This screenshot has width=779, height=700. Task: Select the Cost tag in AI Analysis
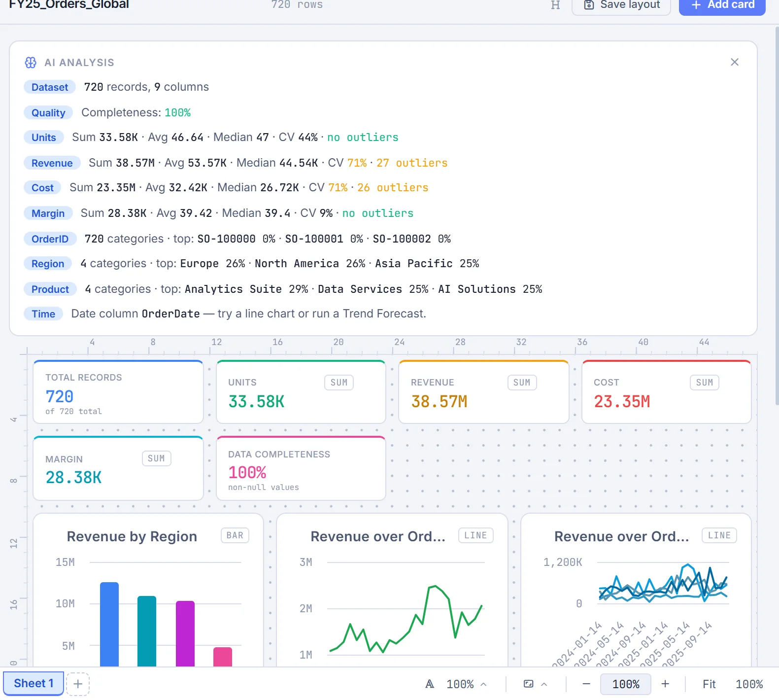click(42, 188)
